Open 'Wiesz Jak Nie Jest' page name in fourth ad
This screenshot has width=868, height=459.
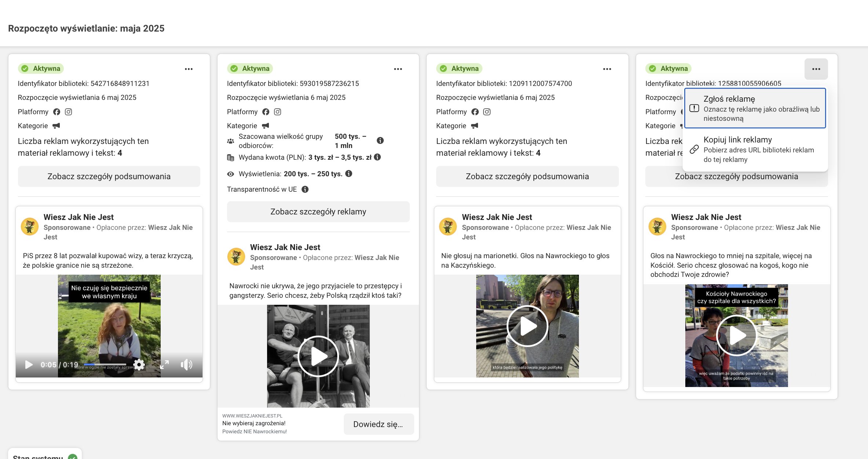pos(706,217)
